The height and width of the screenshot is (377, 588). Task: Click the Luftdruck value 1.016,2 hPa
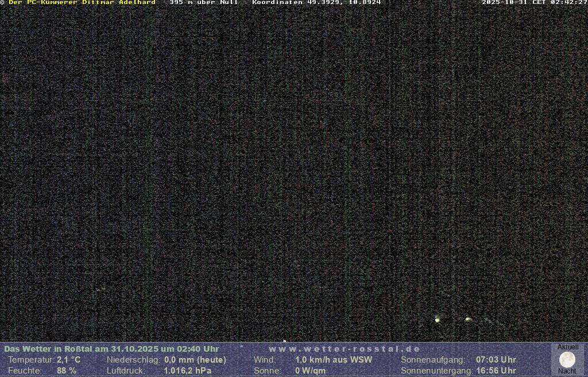click(x=188, y=371)
